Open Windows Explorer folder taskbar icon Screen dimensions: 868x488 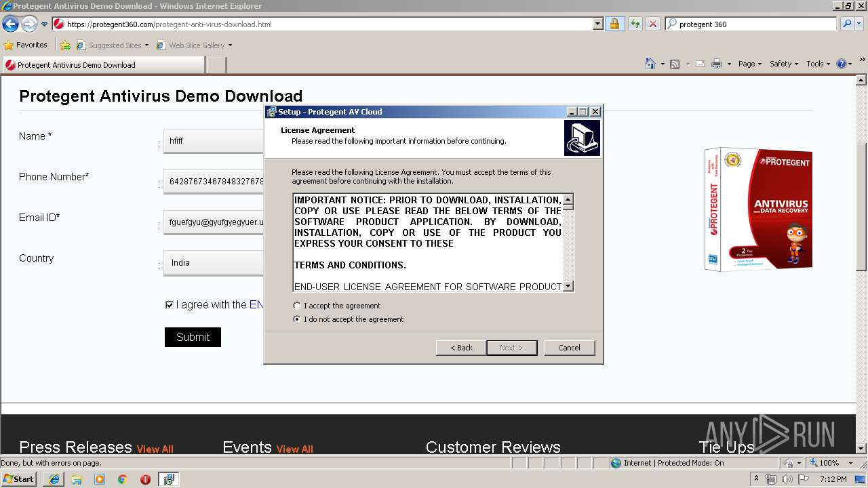point(77,479)
